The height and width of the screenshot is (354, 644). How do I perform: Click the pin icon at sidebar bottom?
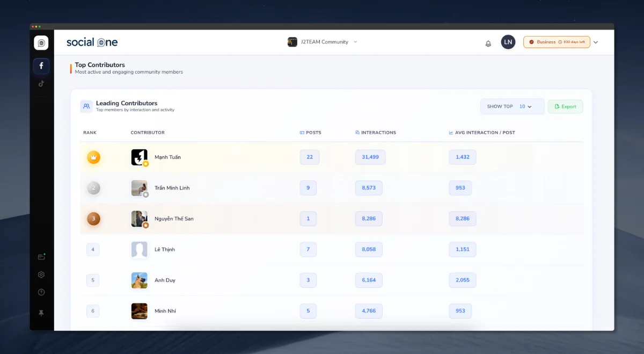41,313
